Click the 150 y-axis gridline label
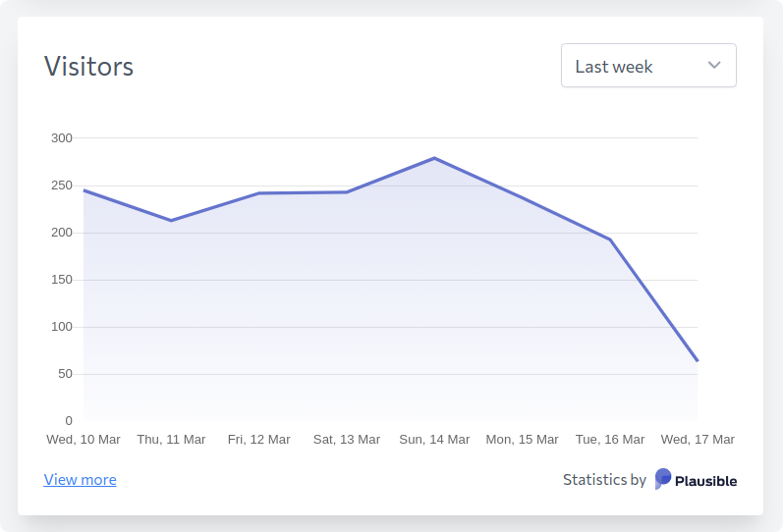783x532 pixels. click(62, 280)
